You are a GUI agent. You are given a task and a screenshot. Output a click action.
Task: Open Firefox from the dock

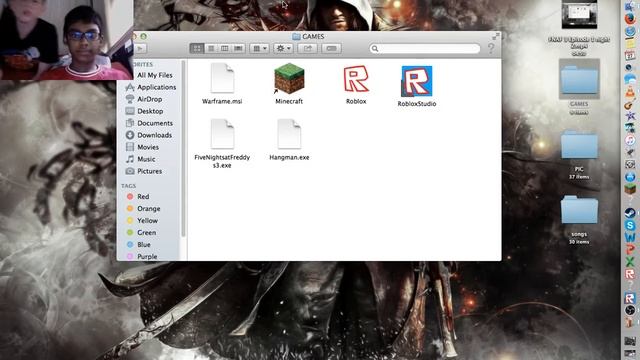point(630,19)
